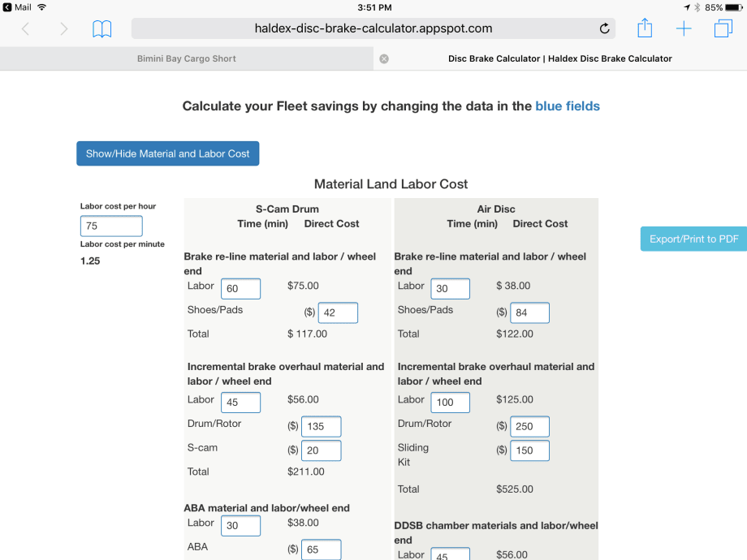747x560 pixels.
Task: Tap the back navigation arrow
Action: (25, 28)
